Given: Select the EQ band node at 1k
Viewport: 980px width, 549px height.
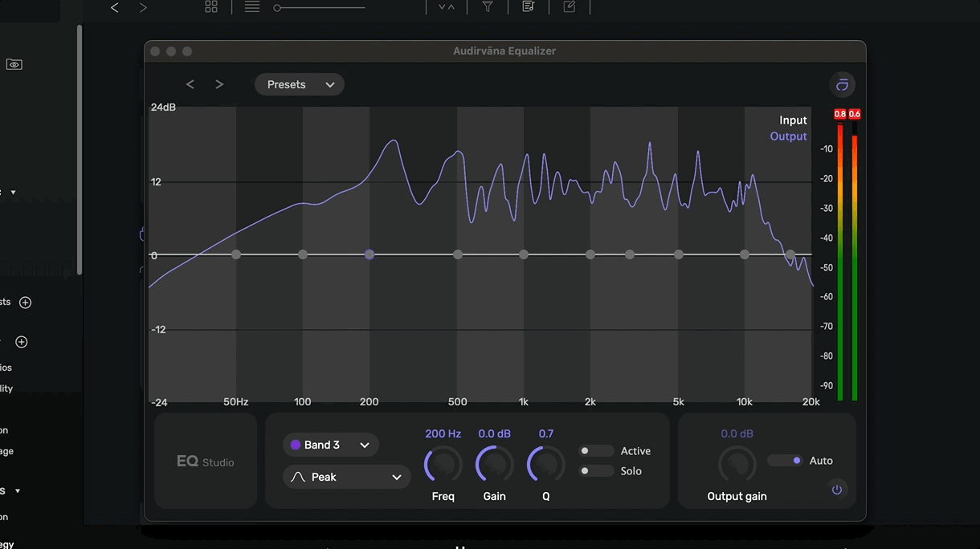Looking at the screenshot, I should coord(524,254).
